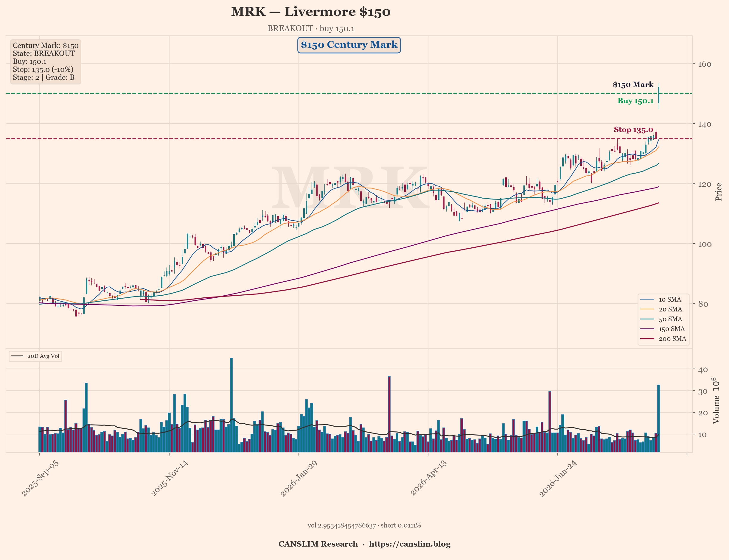
Task: Click the last volume bar on the right
Action: click(659, 419)
